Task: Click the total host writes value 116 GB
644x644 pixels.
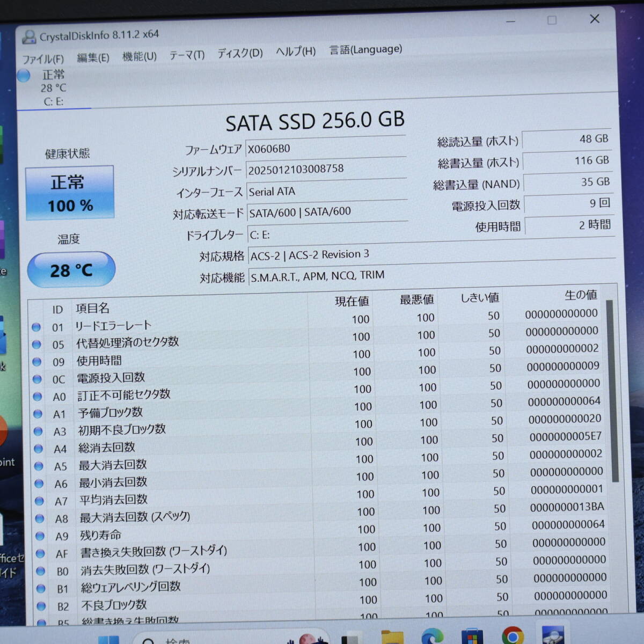Action: pyautogui.click(x=567, y=160)
